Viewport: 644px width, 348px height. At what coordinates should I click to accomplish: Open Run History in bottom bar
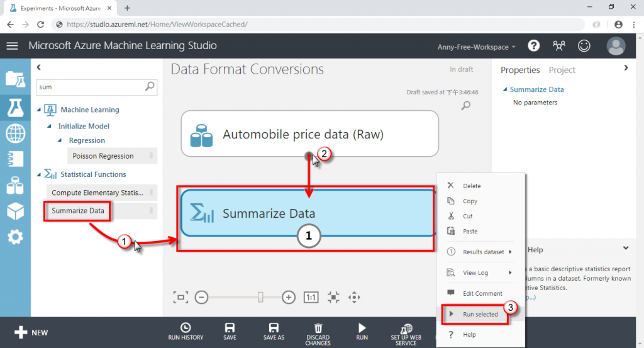click(186, 332)
